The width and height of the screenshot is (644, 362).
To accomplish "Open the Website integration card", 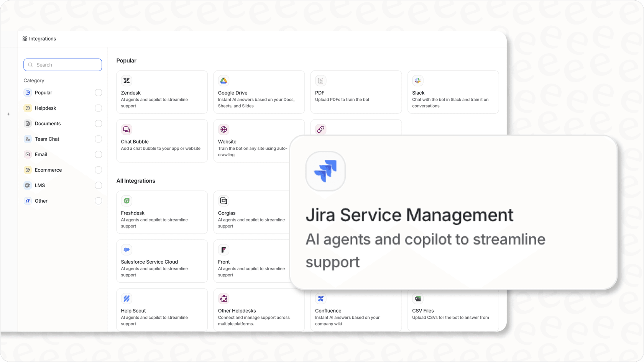I will pyautogui.click(x=253, y=141).
